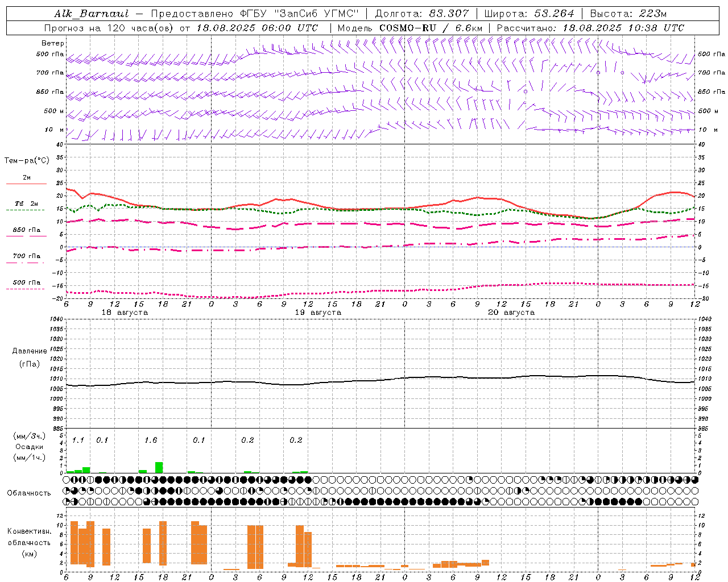Click the "Td 2м" dew point legend label
The height and width of the screenshot is (582, 728).
pos(26,203)
